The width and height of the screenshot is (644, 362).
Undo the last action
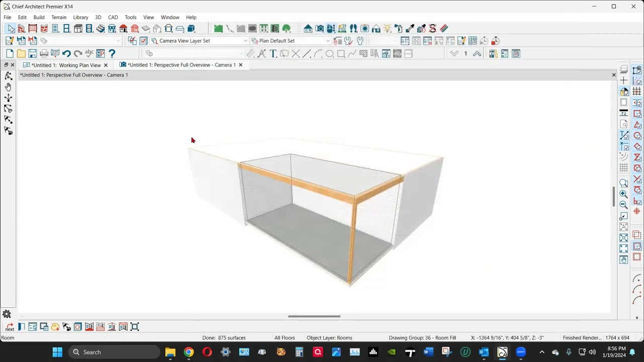coord(66,54)
